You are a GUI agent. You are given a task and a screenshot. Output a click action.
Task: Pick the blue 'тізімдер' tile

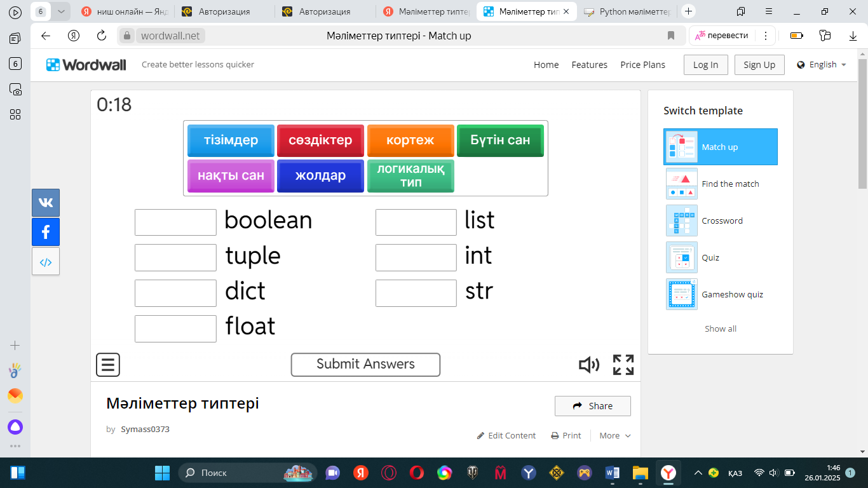[231, 140]
